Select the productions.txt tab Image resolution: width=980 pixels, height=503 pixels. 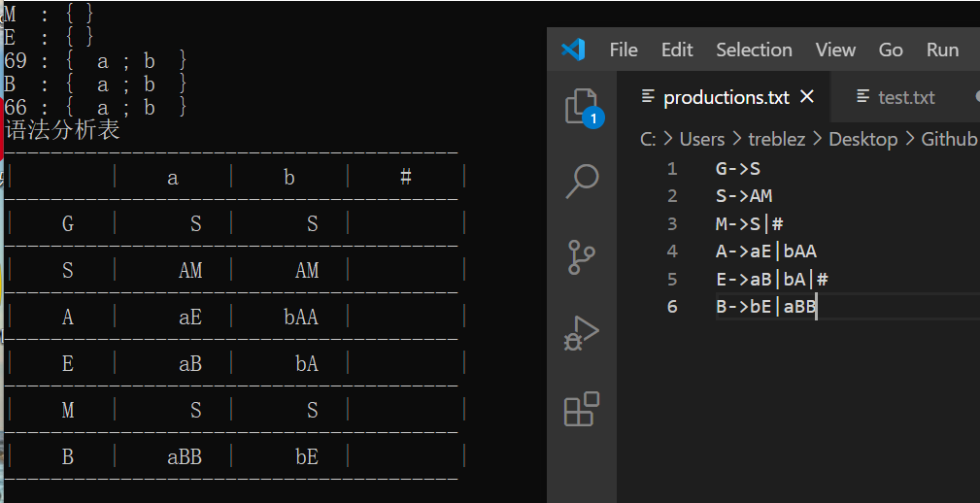[x=726, y=97]
